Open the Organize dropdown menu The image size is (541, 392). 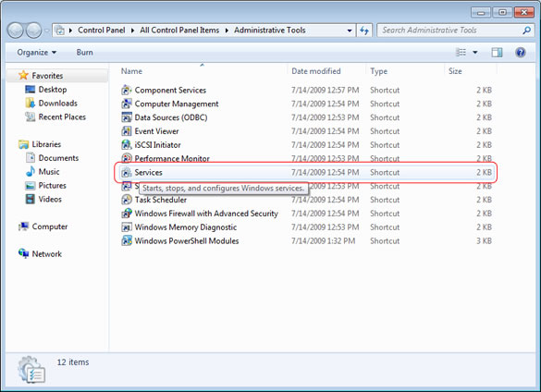pyautogui.click(x=37, y=53)
